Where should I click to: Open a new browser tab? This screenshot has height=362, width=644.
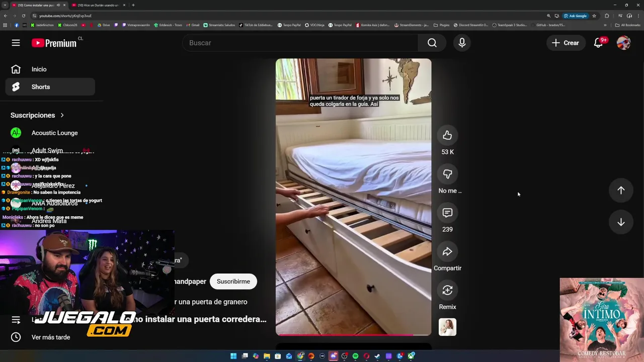point(133,5)
